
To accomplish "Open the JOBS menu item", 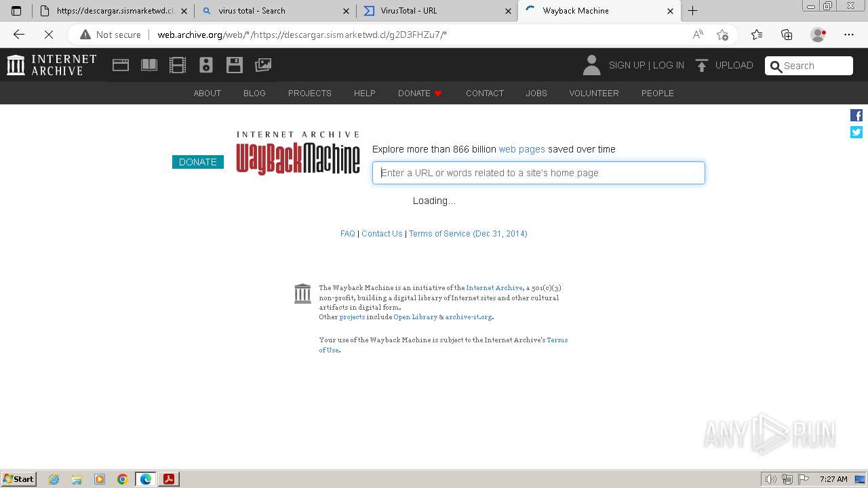I will pyautogui.click(x=536, y=93).
